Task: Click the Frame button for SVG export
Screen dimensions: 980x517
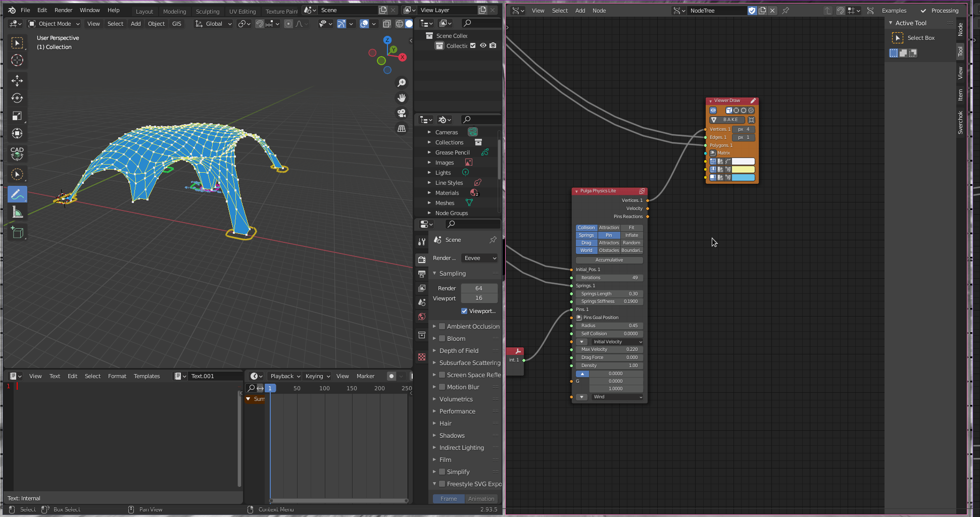Action: coord(448,499)
